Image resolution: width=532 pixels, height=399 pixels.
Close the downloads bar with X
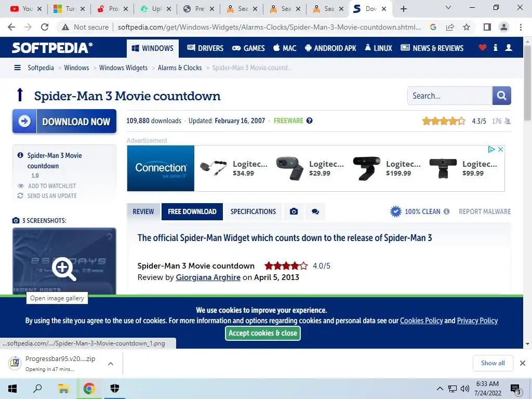pos(523,363)
